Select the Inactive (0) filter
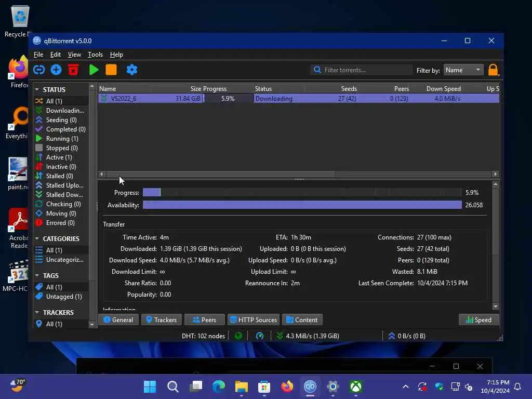This screenshot has height=399, width=532. [x=61, y=167]
